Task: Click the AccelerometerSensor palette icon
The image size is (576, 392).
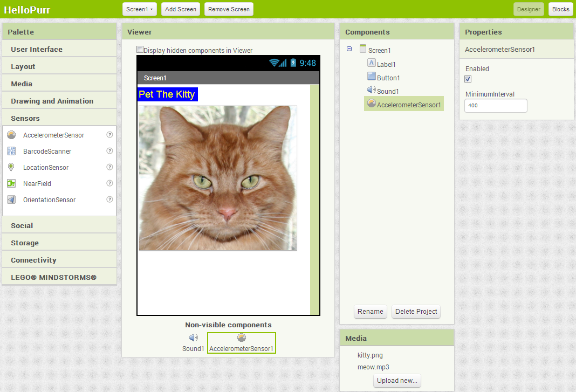Action: coord(11,135)
